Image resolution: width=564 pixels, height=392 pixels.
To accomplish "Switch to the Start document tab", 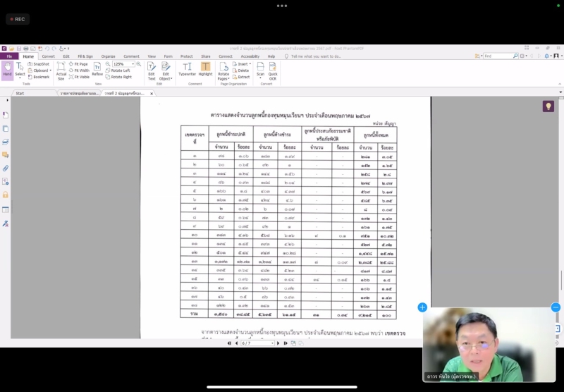I will (x=20, y=93).
